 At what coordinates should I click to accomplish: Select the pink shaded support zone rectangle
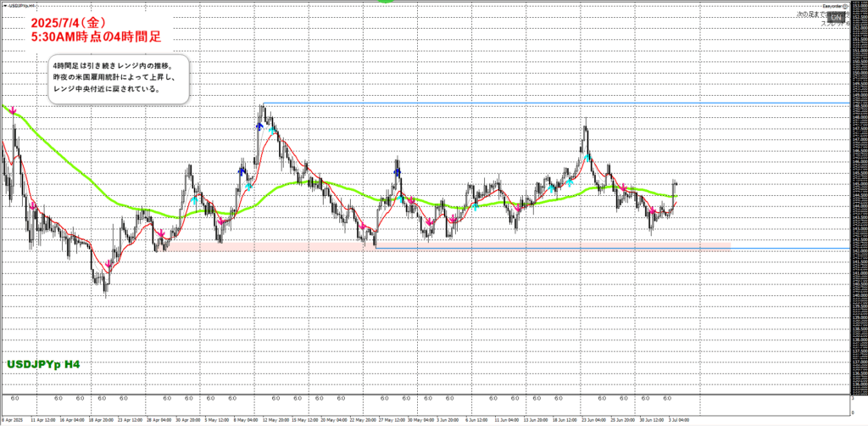pyautogui.click(x=442, y=246)
